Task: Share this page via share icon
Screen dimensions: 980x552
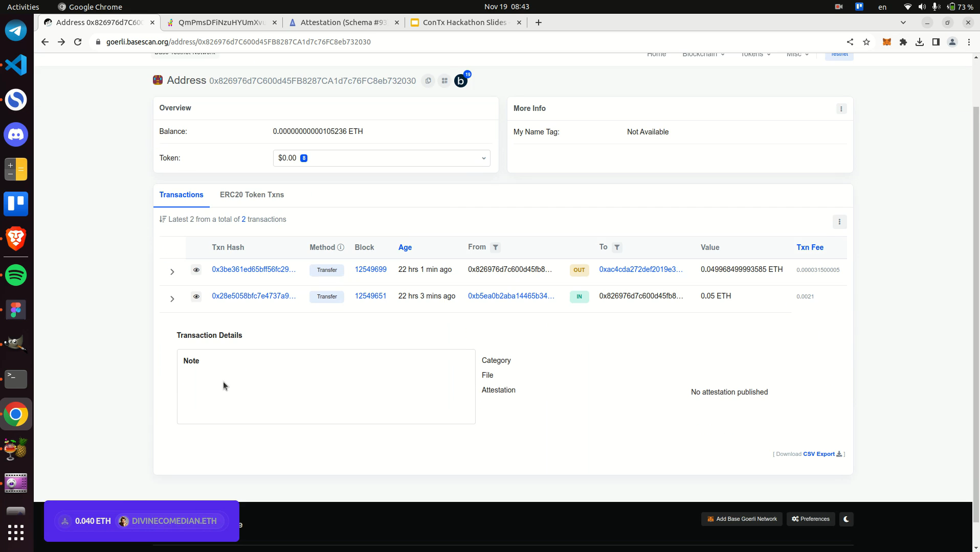Action: click(850, 42)
